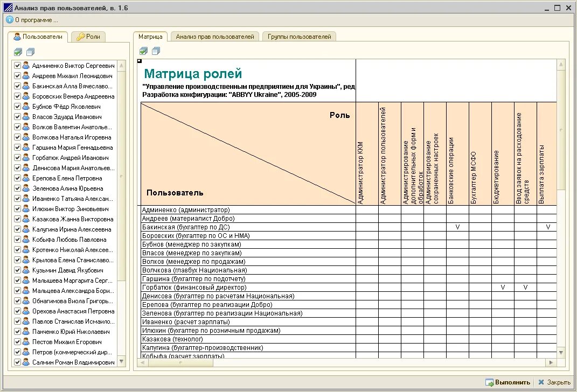Click the user list vertical scrollbar thumb
The width and height of the screenshot is (577, 392).
pyautogui.click(x=121, y=176)
